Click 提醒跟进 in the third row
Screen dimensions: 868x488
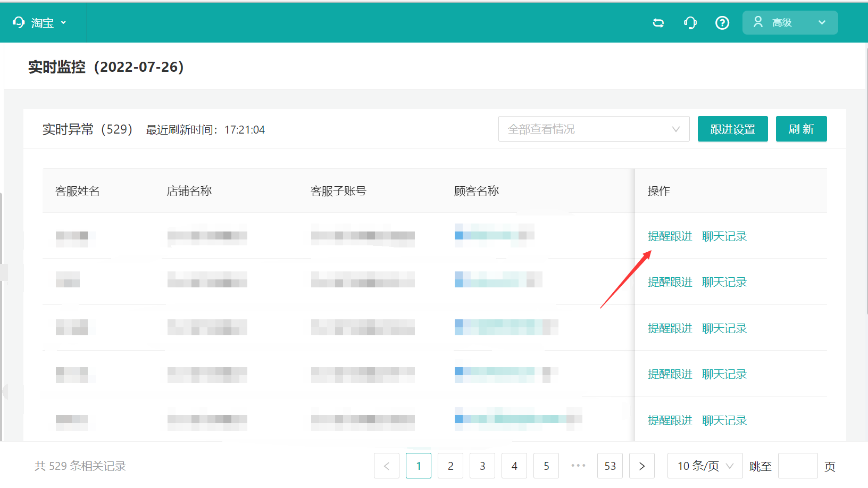click(x=670, y=328)
